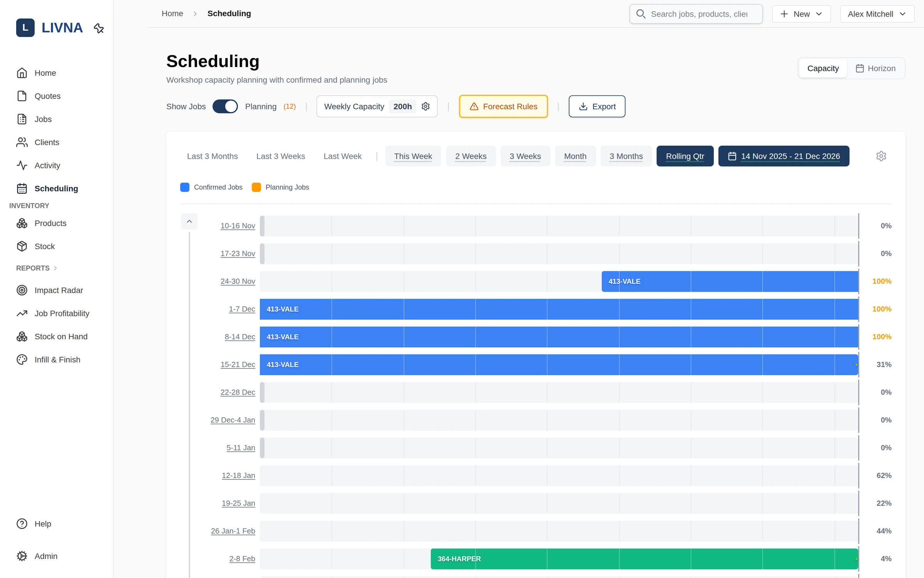Image resolution: width=924 pixels, height=578 pixels.
Task: Expand the Reports section chevron
Action: pos(55,268)
